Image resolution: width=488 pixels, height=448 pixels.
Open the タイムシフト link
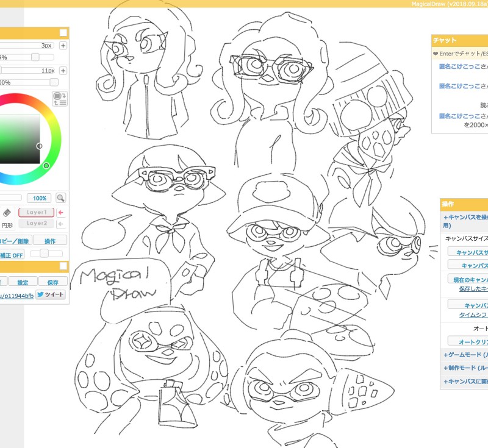[473, 315]
